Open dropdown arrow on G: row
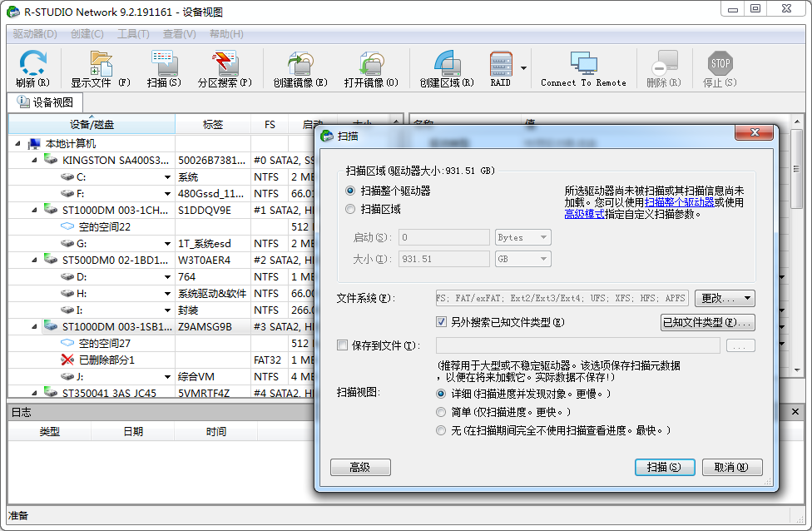This screenshot has height=531, width=812. tap(167, 244)
